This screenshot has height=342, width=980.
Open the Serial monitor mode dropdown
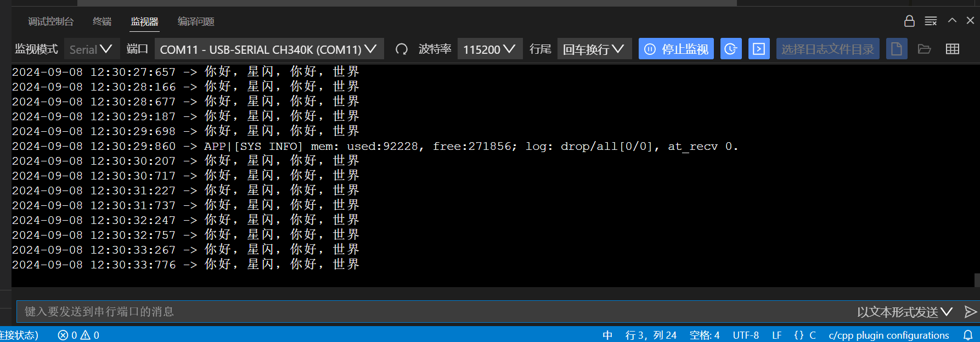pyautogui.click(x=91, y=49)
